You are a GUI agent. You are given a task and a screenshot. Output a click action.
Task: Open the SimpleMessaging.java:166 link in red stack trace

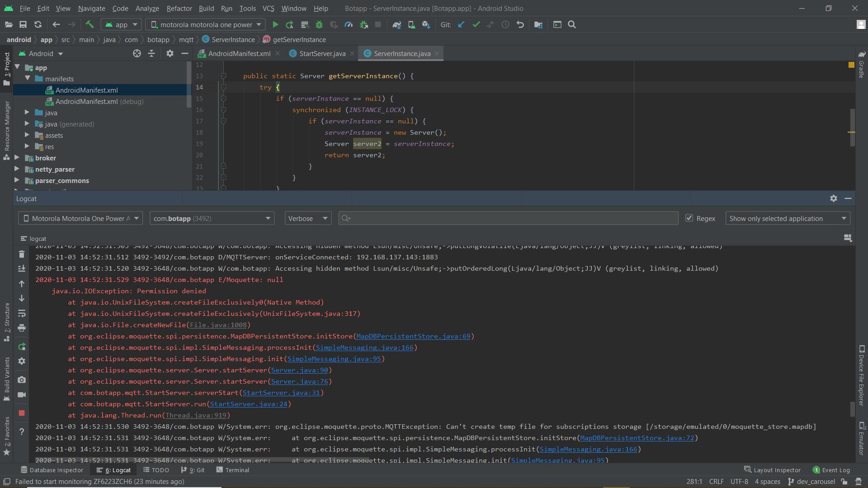pos(364,347)
